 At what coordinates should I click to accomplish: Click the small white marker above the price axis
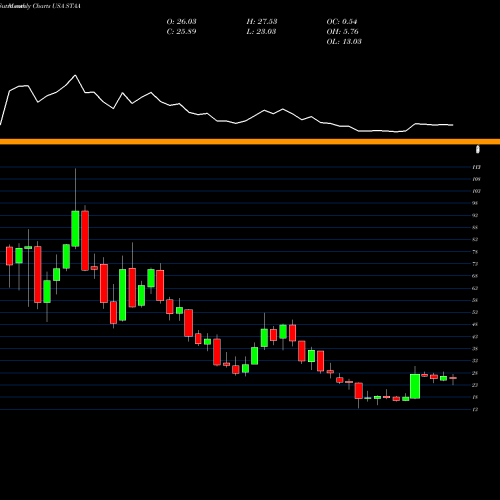pyautogui.click(x=478, y=149)
